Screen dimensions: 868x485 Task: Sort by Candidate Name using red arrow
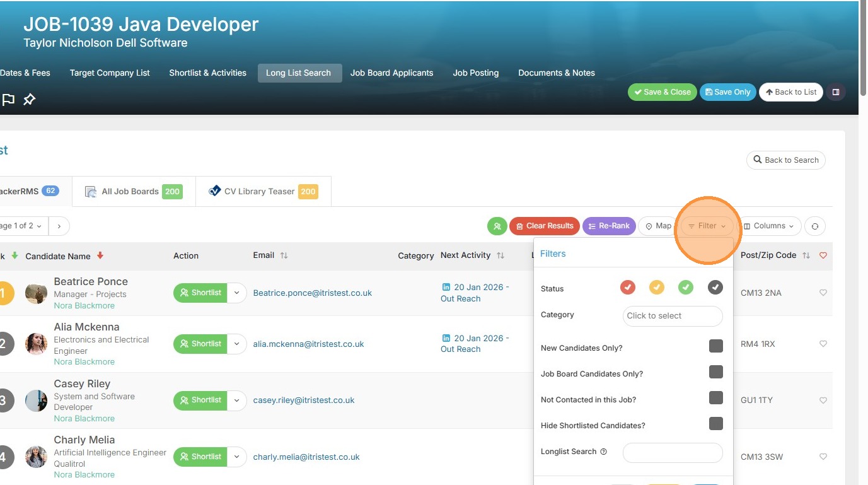pos(100,255)
